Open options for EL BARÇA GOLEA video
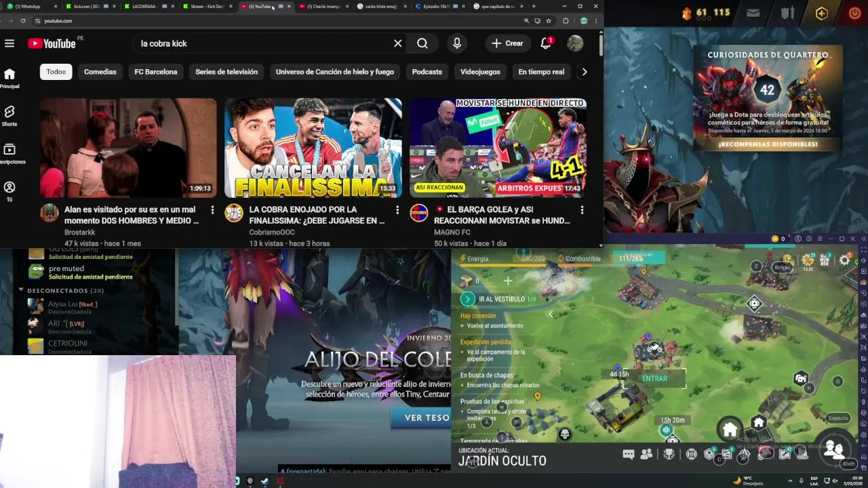 (x=582, y=210)
